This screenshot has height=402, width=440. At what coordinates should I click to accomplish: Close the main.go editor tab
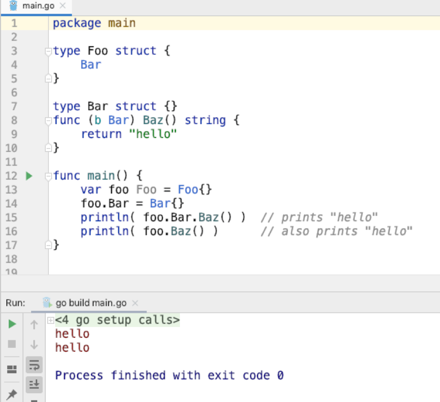63,6
